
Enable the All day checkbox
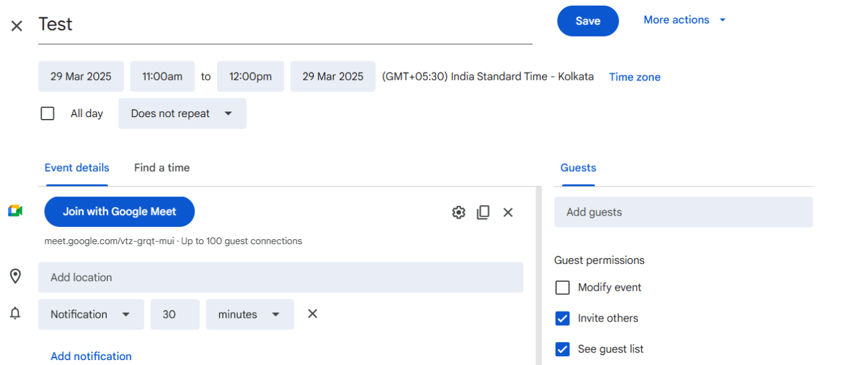tap(47, 113)
